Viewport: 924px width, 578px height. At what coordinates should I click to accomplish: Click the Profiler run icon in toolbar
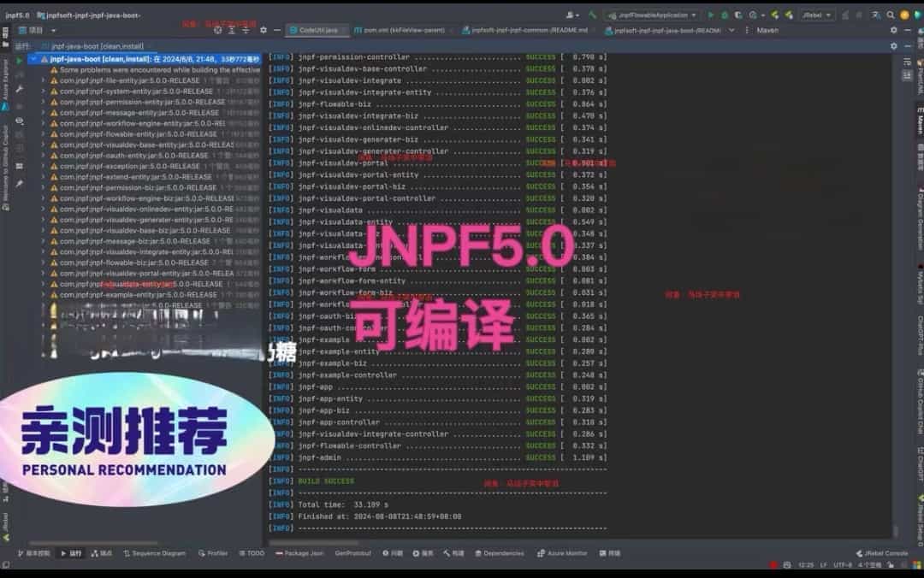[754, 15]
